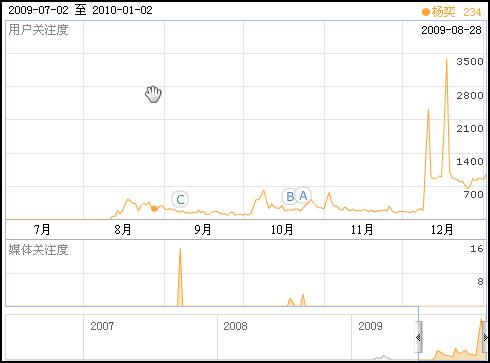Image resolution: width=490 pixels, height=363 pixels.
Task: Click the first December spike near 2100
Action: point(428,109)
